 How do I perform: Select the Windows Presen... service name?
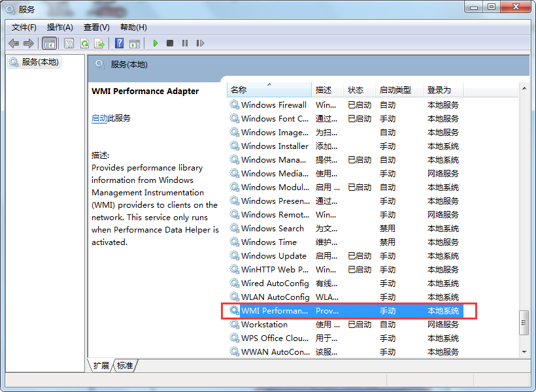pyautogui.click(x=275, y=201)
